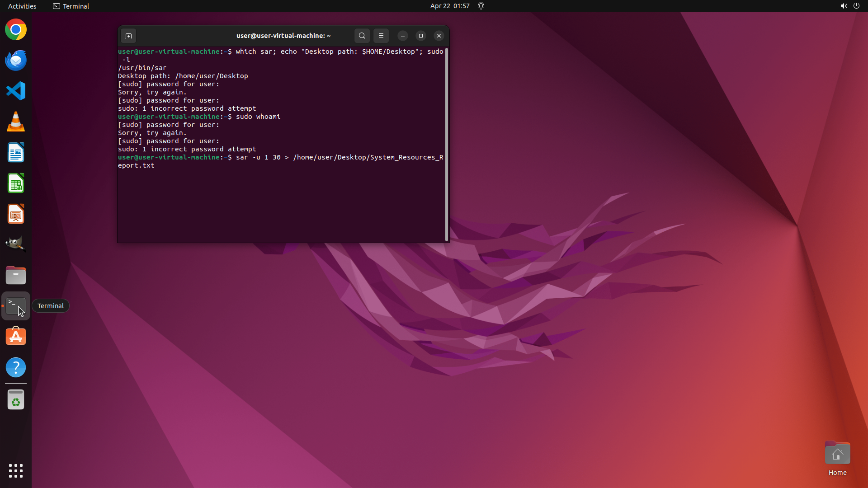Open Thunderbird mail from the dock
This screenshot has height=488, width=868.
pos(16,61)
